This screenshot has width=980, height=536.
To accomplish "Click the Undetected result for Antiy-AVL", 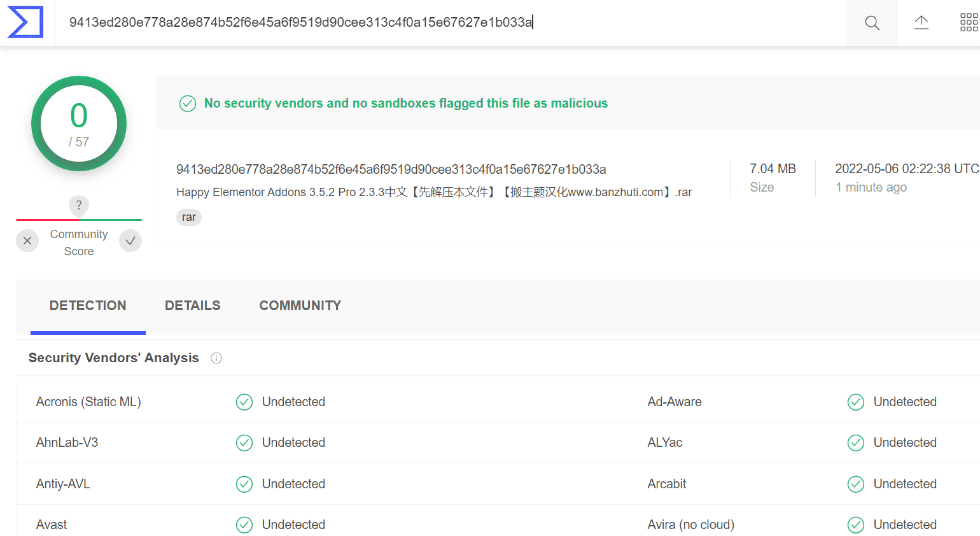I will (293, 484).
